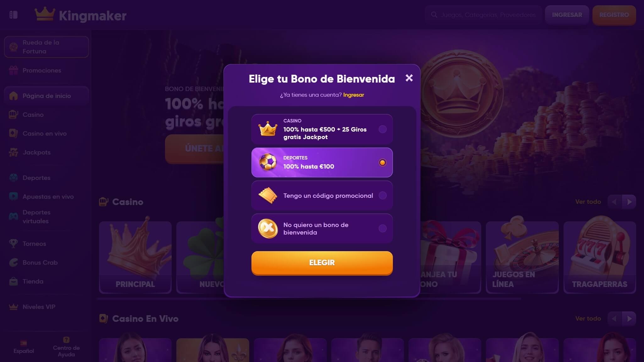
Task: Go to next Casino En Vivo items arrow
Action: point(629,319)
